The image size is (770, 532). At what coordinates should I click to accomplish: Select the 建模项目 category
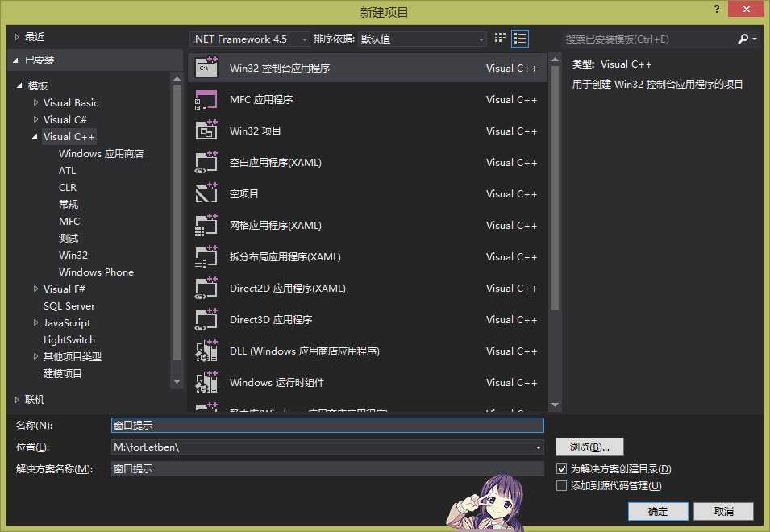pyautogui.click(x=62, y=373)
